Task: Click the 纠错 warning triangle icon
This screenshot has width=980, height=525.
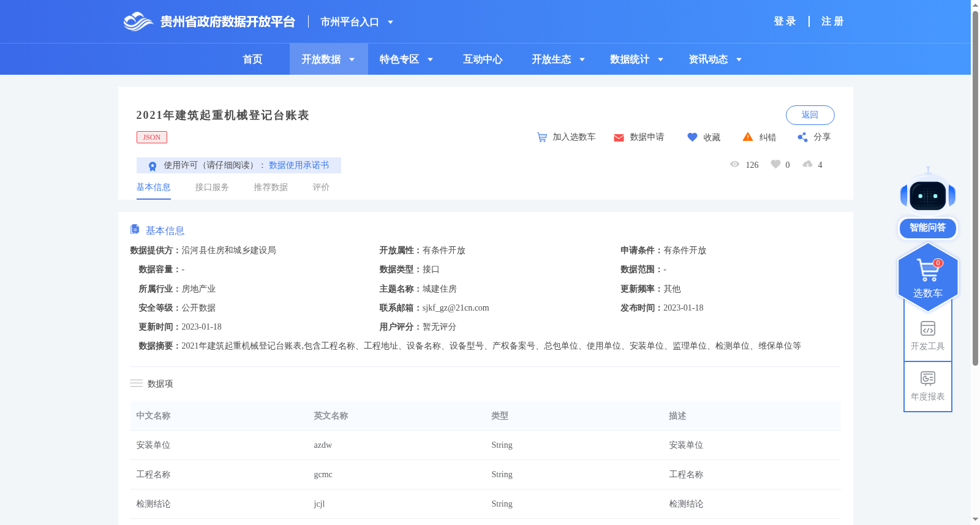Action: (x=748, y=137)
